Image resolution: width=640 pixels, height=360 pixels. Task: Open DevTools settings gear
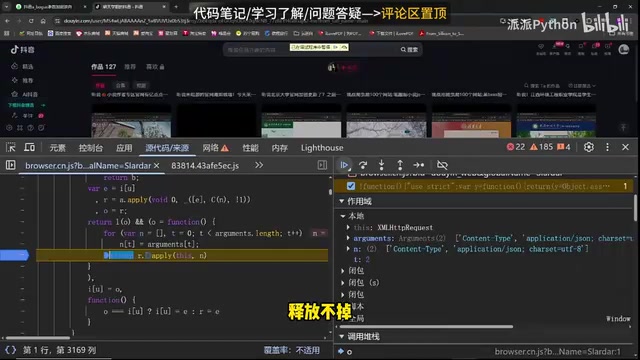(589, 147)
